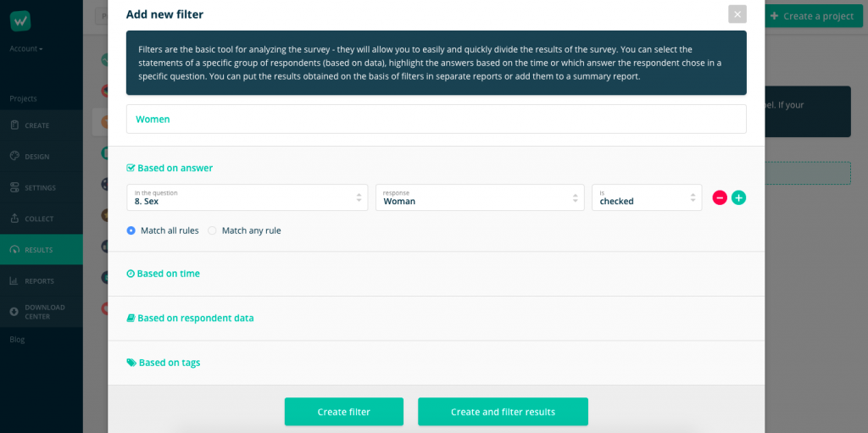Expand the Based on respondent data section
This screenshot has width=868, height=433.
point(195,319)
